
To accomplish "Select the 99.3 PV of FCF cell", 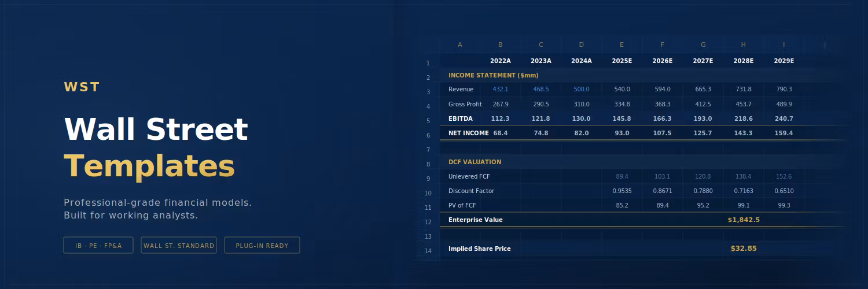I will tap(784, 205).
